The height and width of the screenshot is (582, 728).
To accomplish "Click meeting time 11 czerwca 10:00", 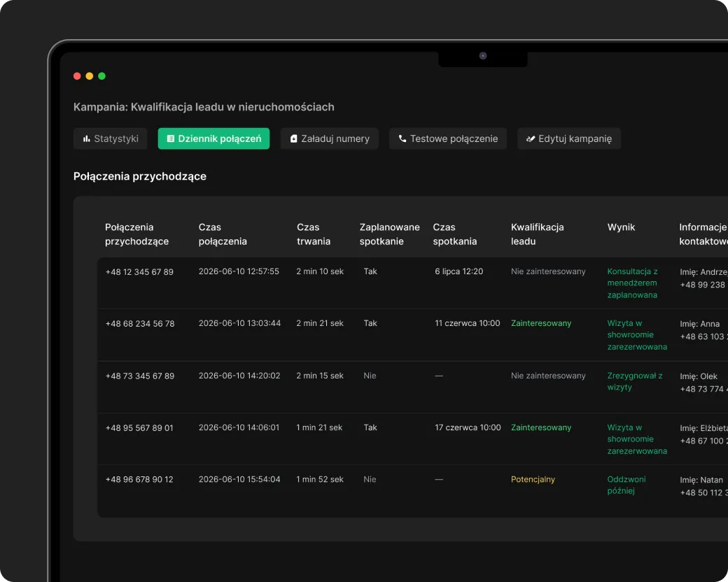I will click(468, 323).
